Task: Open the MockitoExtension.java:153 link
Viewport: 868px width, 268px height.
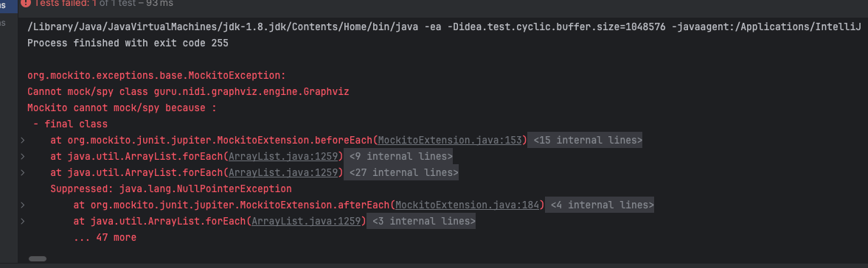Action: [450, 141]
